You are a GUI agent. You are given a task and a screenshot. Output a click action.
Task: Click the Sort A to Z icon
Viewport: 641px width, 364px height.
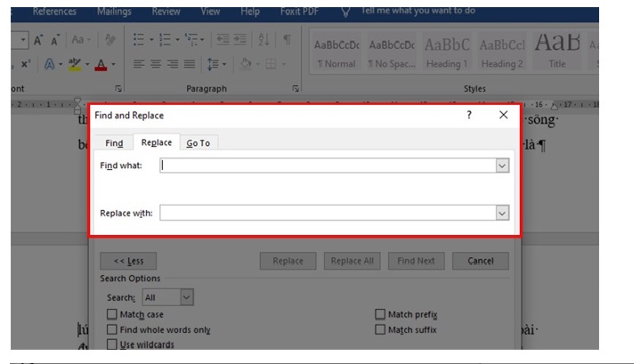tap(264, 41)
